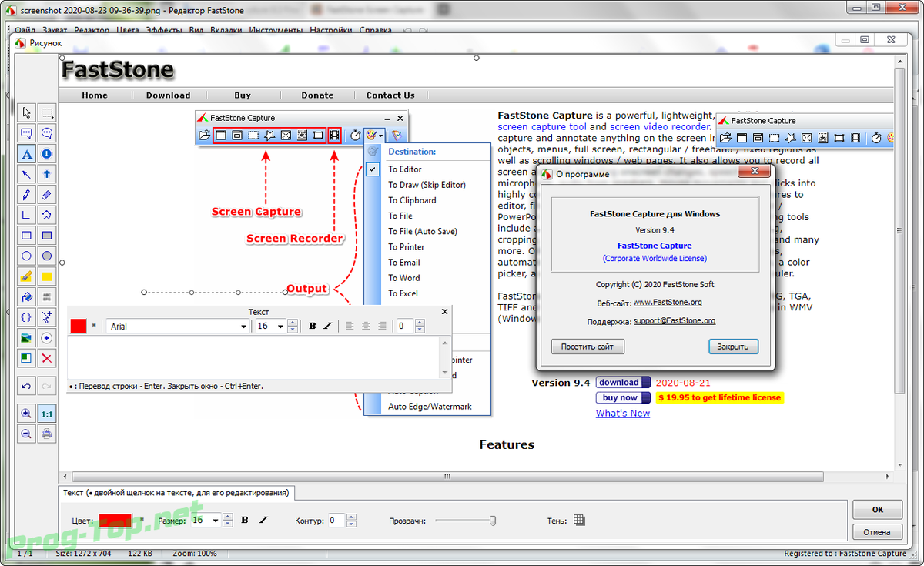
Task: Select the arrow pointer selection tool
Action: pos(26,113)
